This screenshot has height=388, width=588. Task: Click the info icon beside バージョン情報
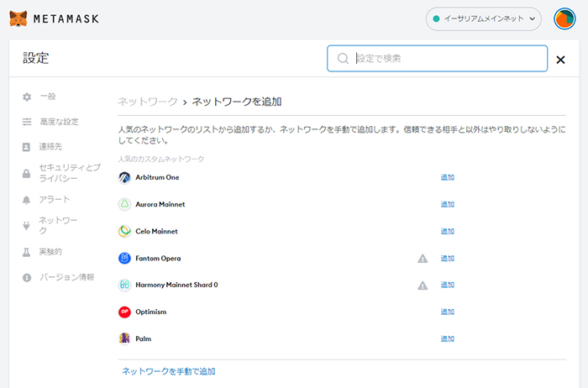click(27, 278)
